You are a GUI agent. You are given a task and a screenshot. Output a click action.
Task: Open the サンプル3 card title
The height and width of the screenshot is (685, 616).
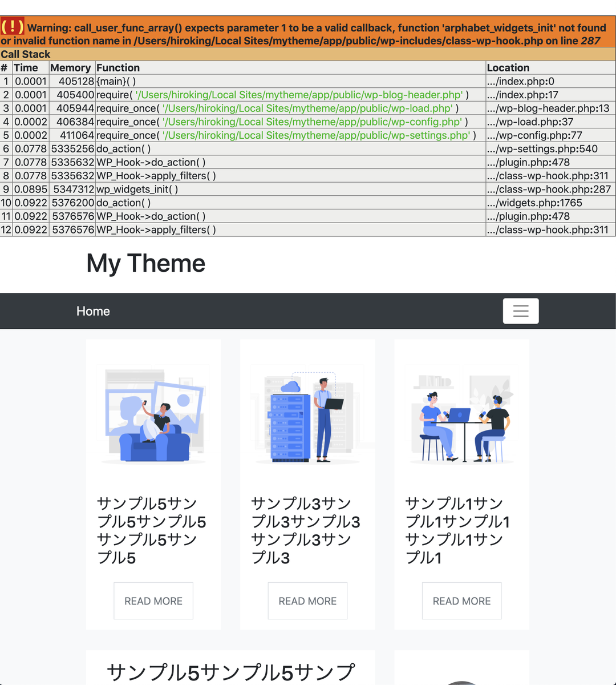click(306, 530)
